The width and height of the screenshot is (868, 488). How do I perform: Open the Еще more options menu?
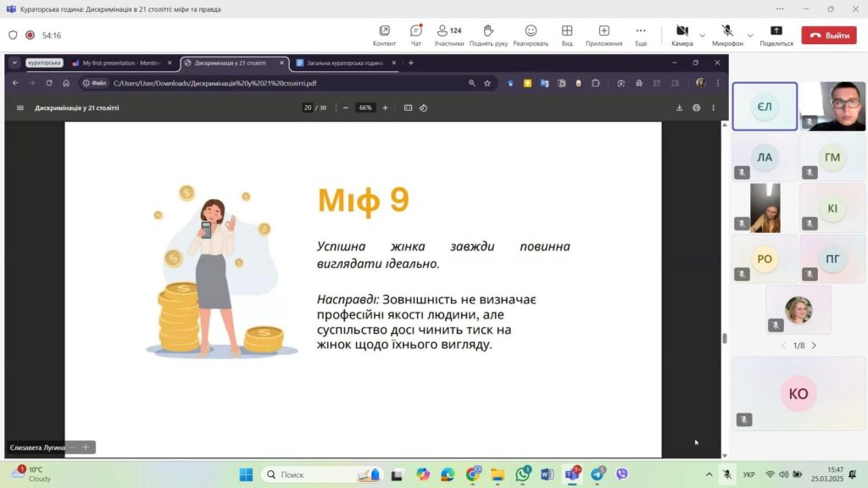(x=641, y=35)
